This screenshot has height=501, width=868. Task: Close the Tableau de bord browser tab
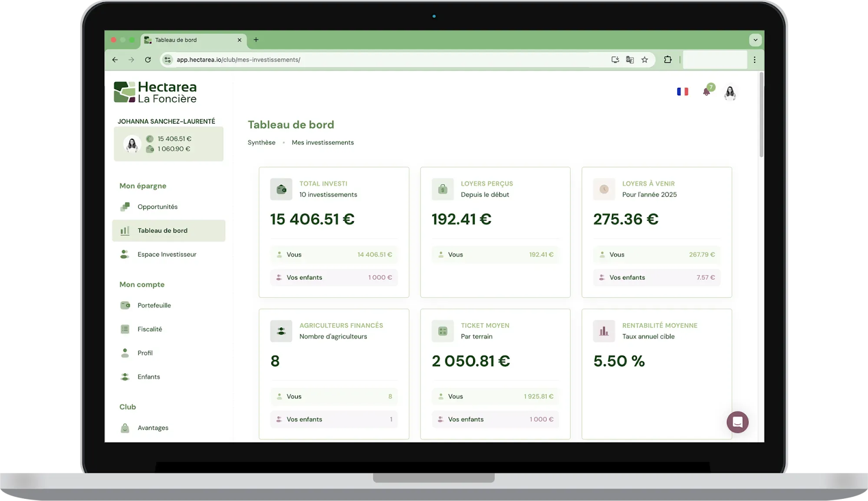[239, 40]
